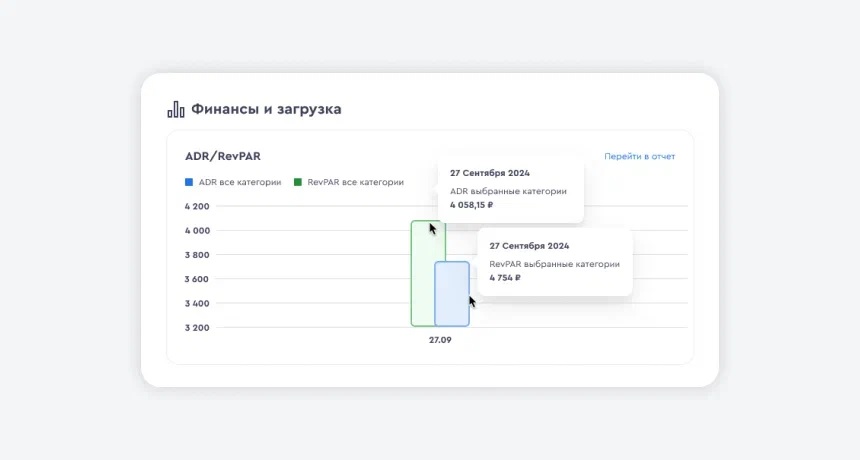The image size is (860, 460).
Task: Toggle the ADR все категории legend label
Action: [240, 182]
